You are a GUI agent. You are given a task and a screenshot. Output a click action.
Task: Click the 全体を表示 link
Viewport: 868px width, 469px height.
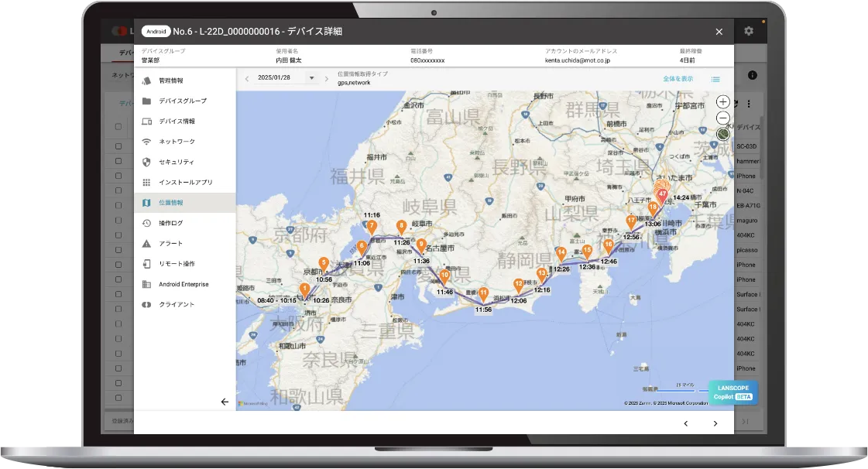click(678, 79)
